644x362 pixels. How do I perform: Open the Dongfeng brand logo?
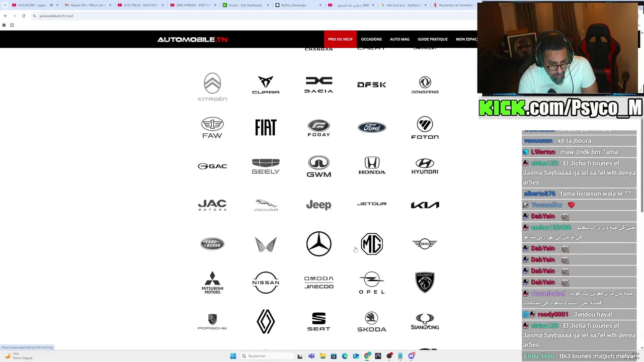425,85
